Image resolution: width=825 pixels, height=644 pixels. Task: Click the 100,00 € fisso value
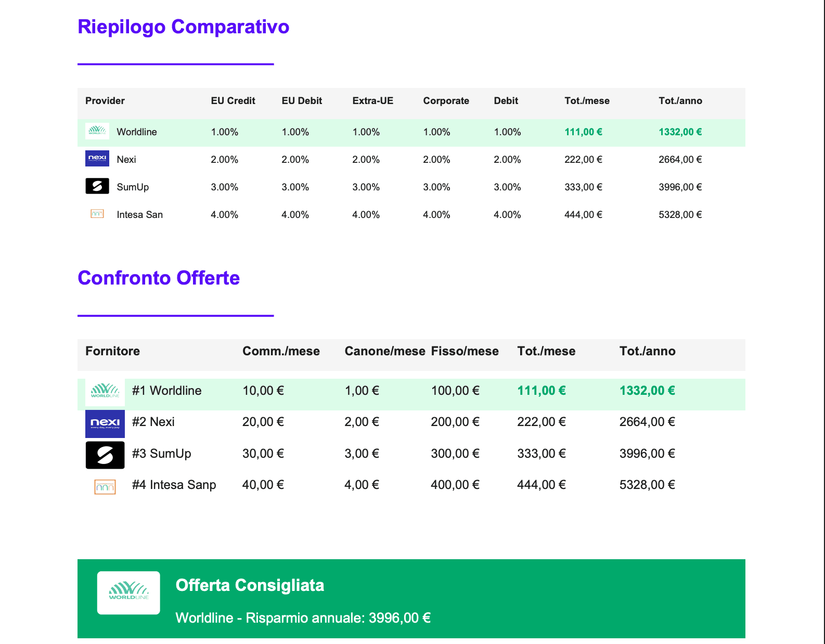pos(456,391)
